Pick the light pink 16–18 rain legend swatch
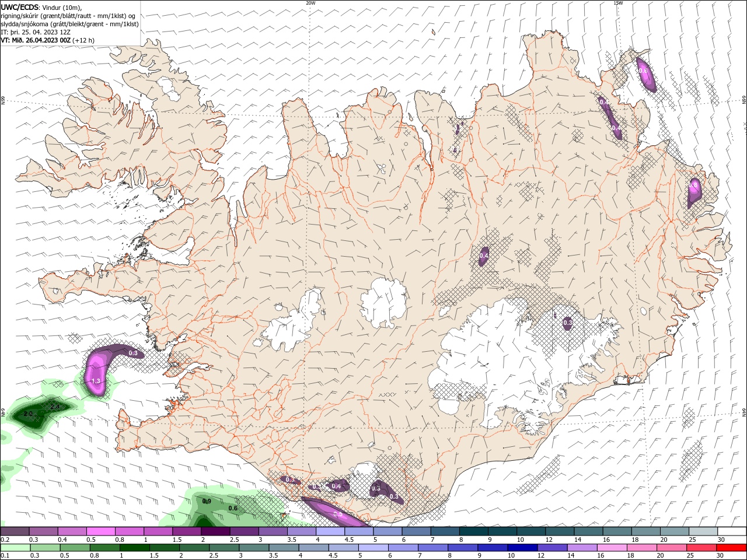 pos(611,548)
